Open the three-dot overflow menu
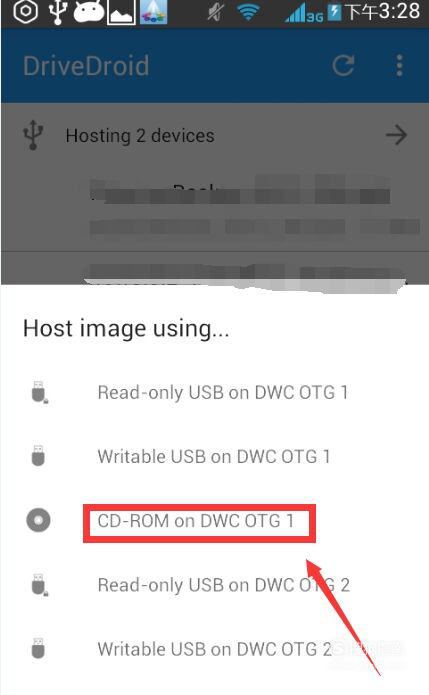Viewport: 429px width, 695px height. (399, 66)
